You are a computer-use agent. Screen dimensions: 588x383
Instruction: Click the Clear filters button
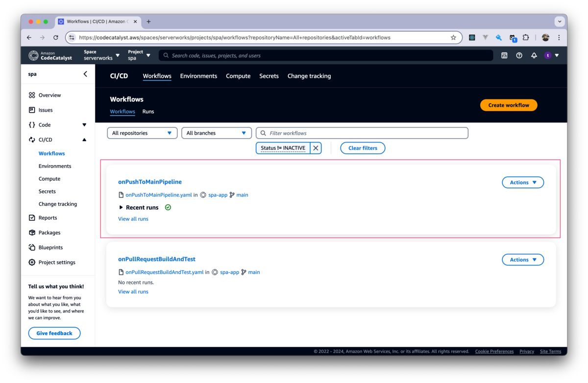pyautogui.click(x=363, y=148)
